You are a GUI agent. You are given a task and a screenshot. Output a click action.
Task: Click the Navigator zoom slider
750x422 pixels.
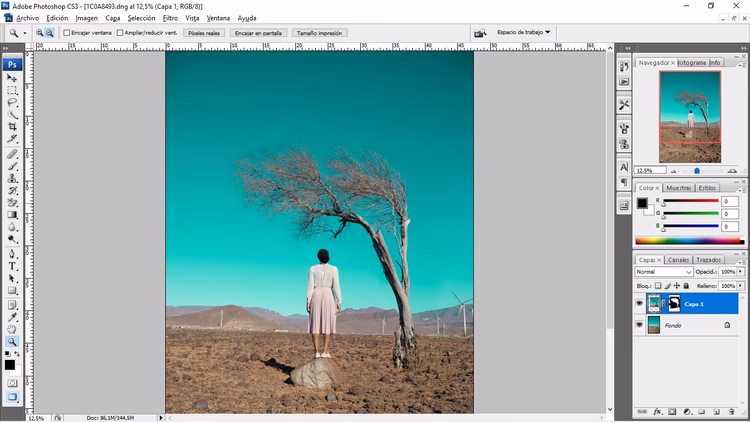click(x=697, y=171)
